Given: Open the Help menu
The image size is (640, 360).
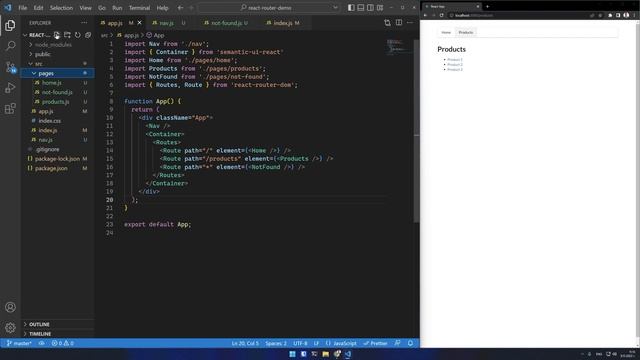Looking at the screenshot, I should point(162,8).
